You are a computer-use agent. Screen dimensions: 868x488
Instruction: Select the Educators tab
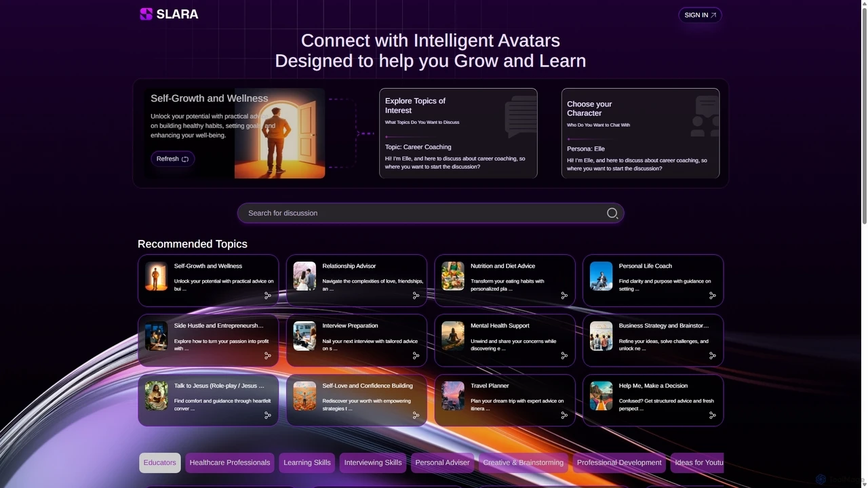click(160, 463)
